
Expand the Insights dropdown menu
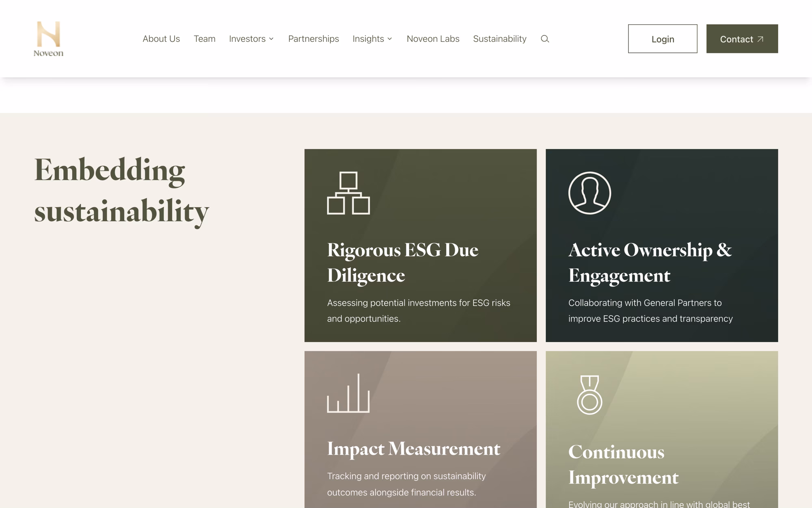coord(372,39)
